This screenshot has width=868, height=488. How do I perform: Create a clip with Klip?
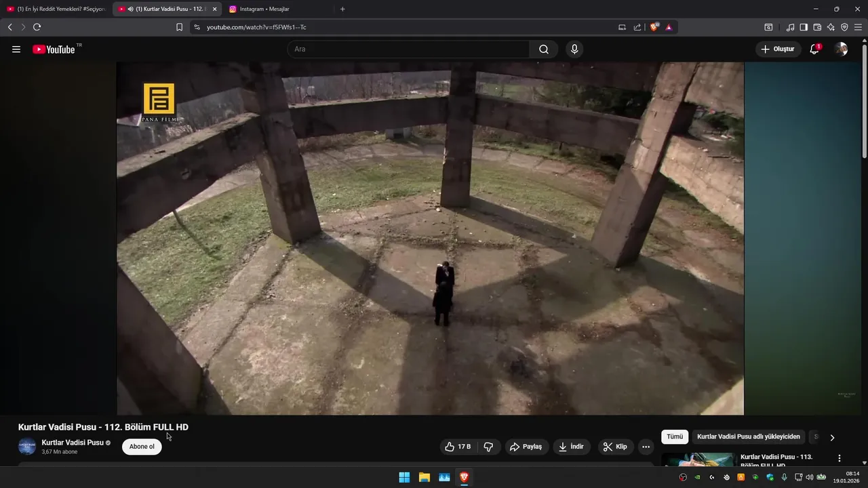615,447
